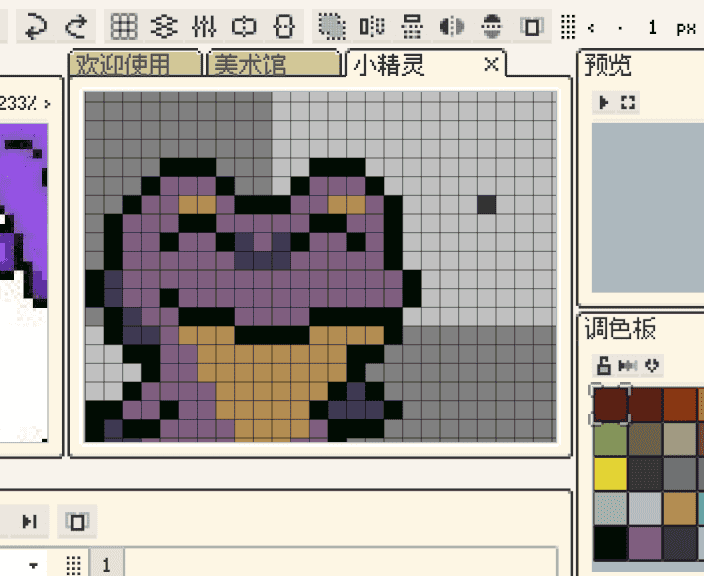This screenshot has height=576, width=704.
Task: Pick the black palette swatch
Action: (x=610, y=543)
